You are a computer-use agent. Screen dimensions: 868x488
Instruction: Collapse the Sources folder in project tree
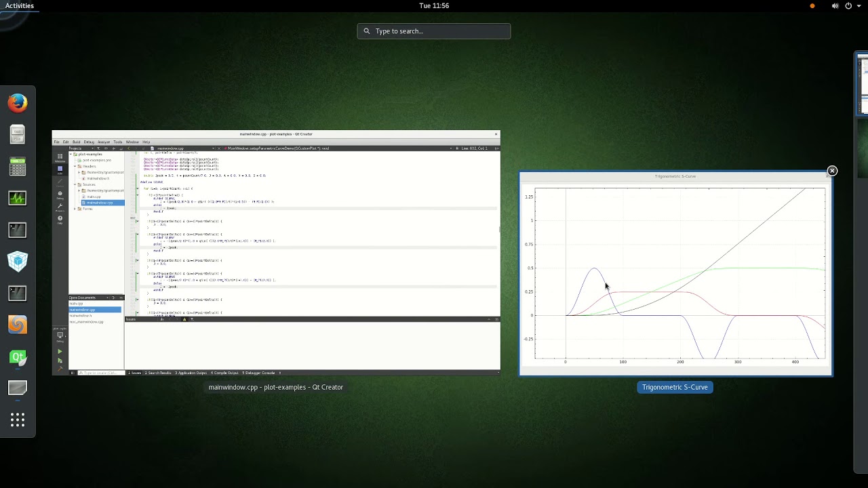click(x=75, y=184)
